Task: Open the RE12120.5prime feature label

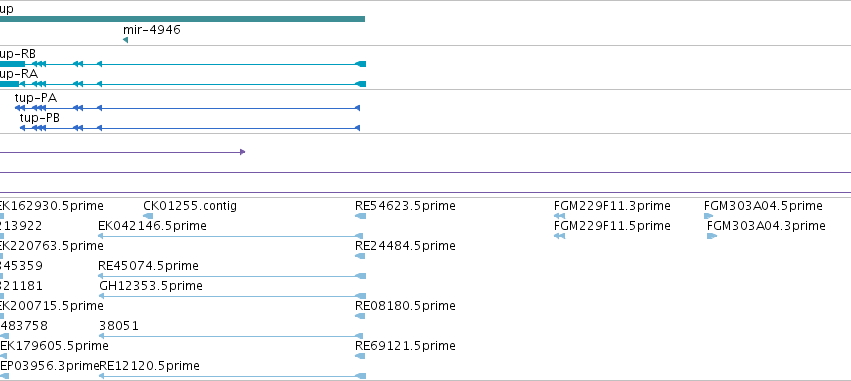Action: pos(149,366)
